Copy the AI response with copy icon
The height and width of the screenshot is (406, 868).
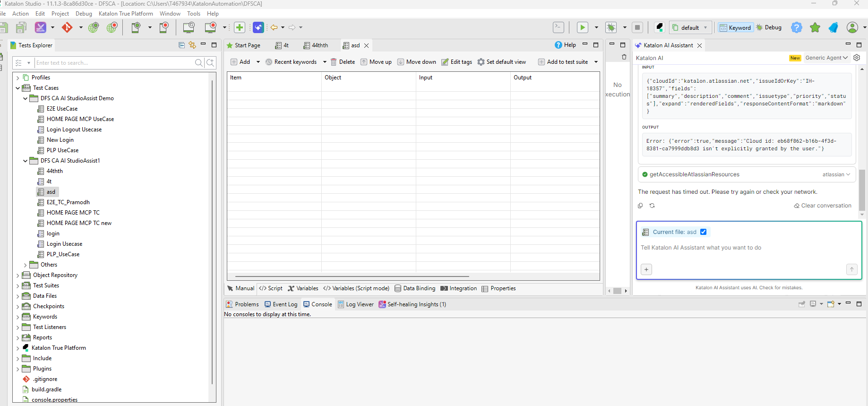pos(640,206)
